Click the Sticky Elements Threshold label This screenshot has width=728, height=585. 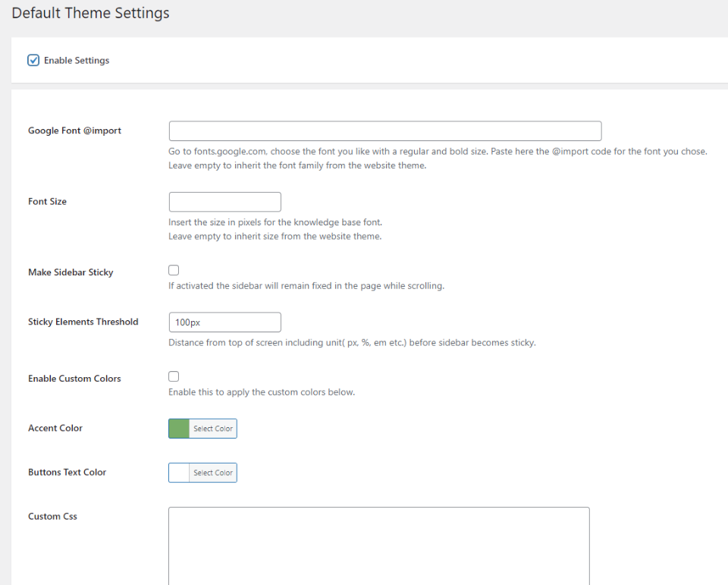(x=83, y=322)
